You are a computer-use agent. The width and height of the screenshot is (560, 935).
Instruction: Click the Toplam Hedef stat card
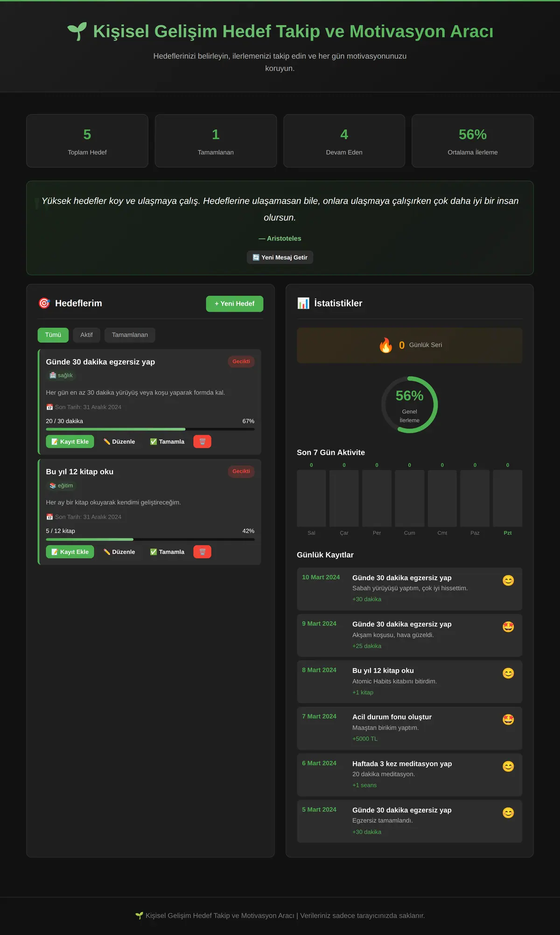87,141
